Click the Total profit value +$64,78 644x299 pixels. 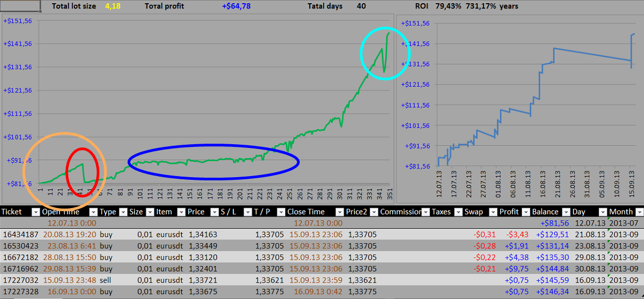point(236,6)
